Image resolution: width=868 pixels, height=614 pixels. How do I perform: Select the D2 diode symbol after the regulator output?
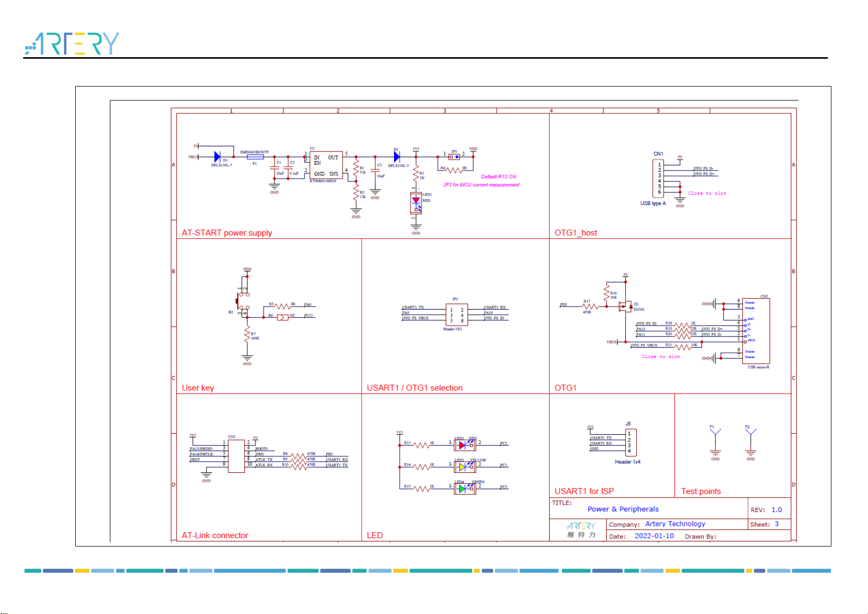[397, 157]
